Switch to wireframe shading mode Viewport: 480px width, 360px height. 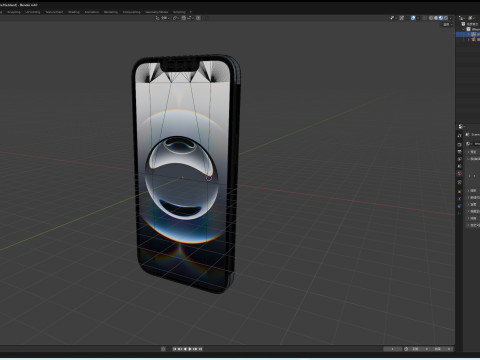click(x=431, y=18)
